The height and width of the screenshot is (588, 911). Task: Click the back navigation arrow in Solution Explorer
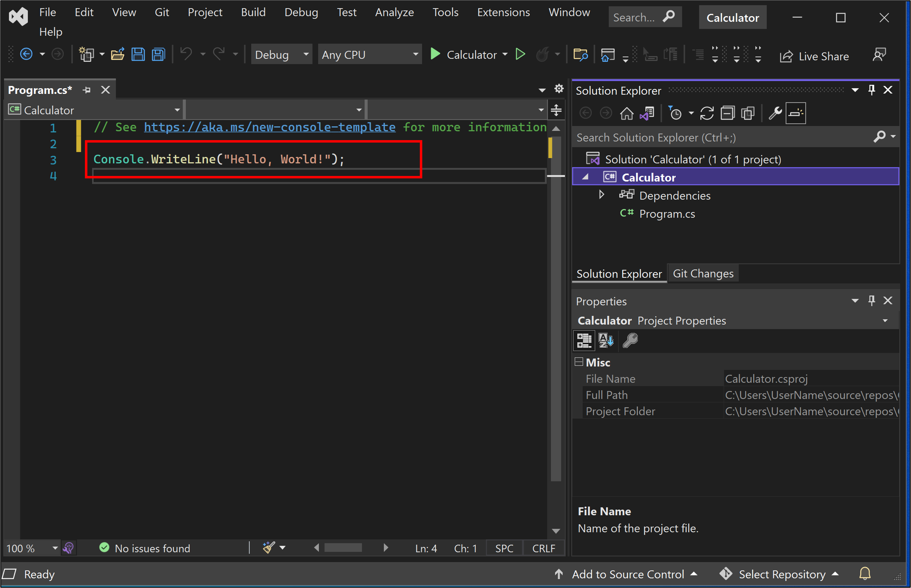tap(586, 114)
